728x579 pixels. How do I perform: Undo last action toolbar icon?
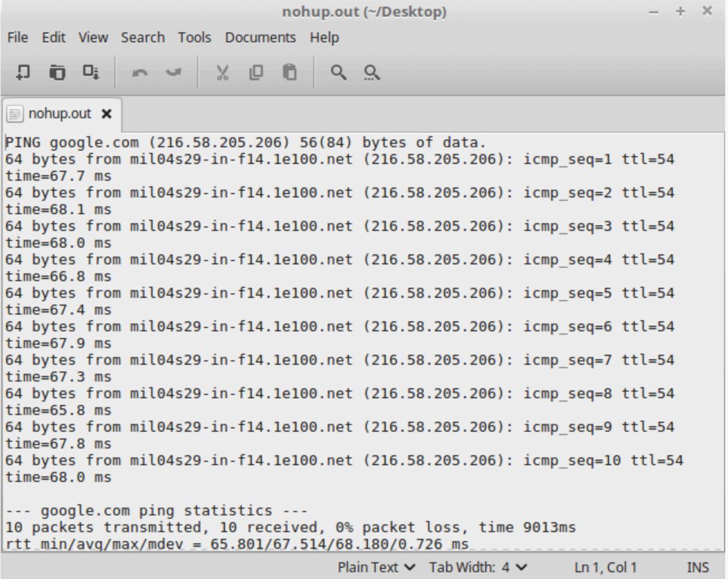[x=140, y=73]
